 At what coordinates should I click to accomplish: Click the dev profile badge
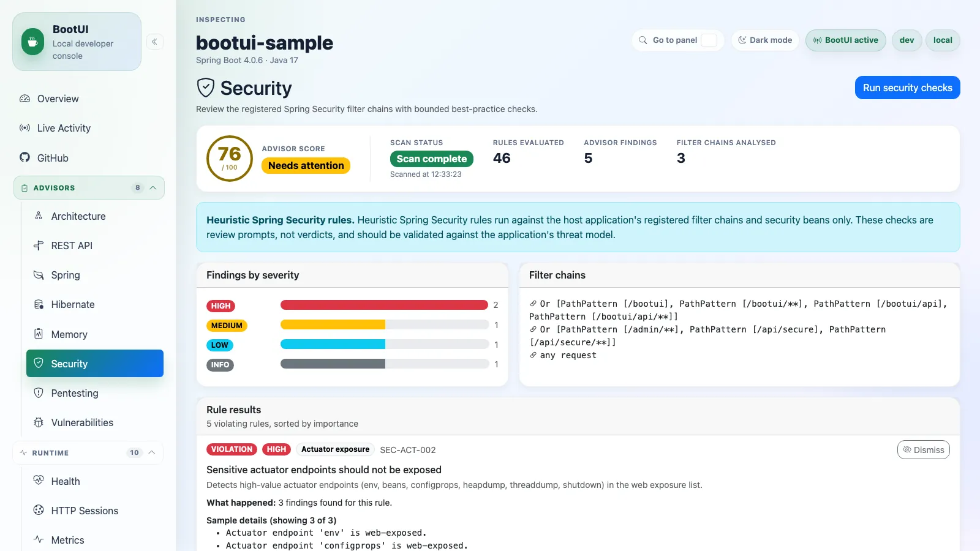[907, 40]
